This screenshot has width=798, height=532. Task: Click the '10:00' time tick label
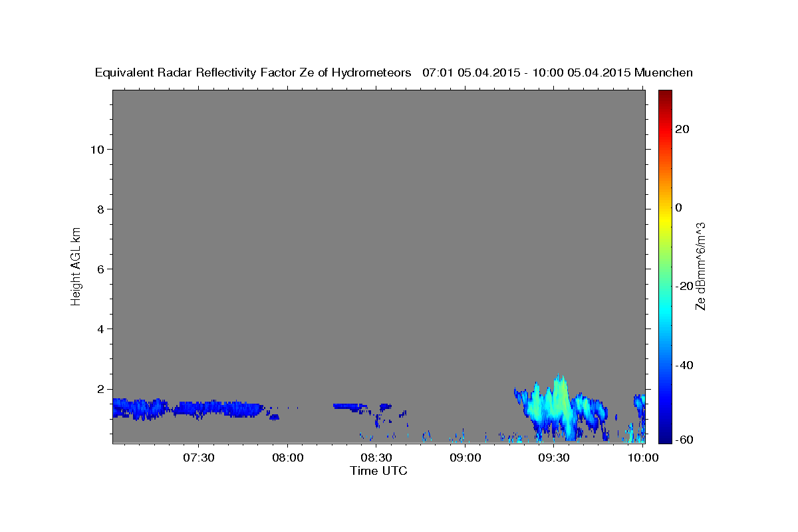(643, 458)
